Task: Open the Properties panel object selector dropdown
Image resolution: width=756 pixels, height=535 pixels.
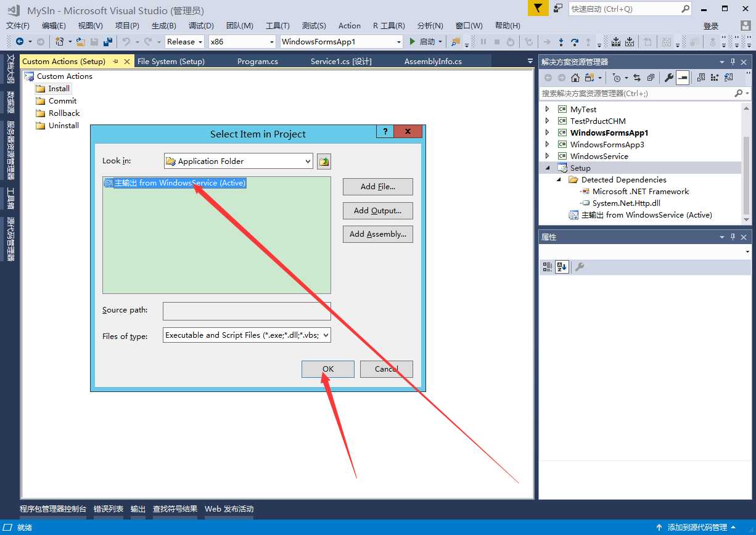Action: (747, 252)
